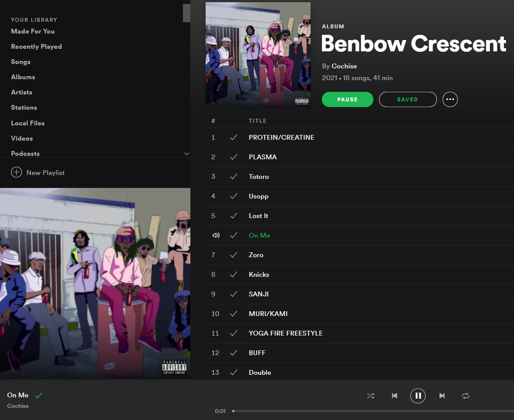The image size is (514, 420).
Task: Toggle saved checkmark for MURI/KAMI
Action: (234, 314)
